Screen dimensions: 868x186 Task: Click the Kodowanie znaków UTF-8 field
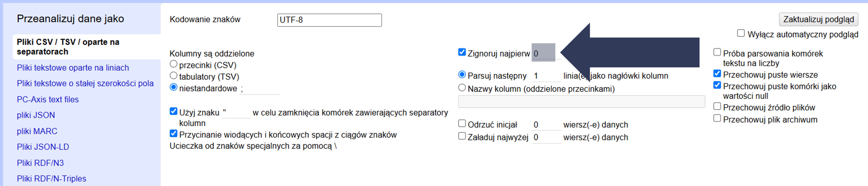[329, 20]
